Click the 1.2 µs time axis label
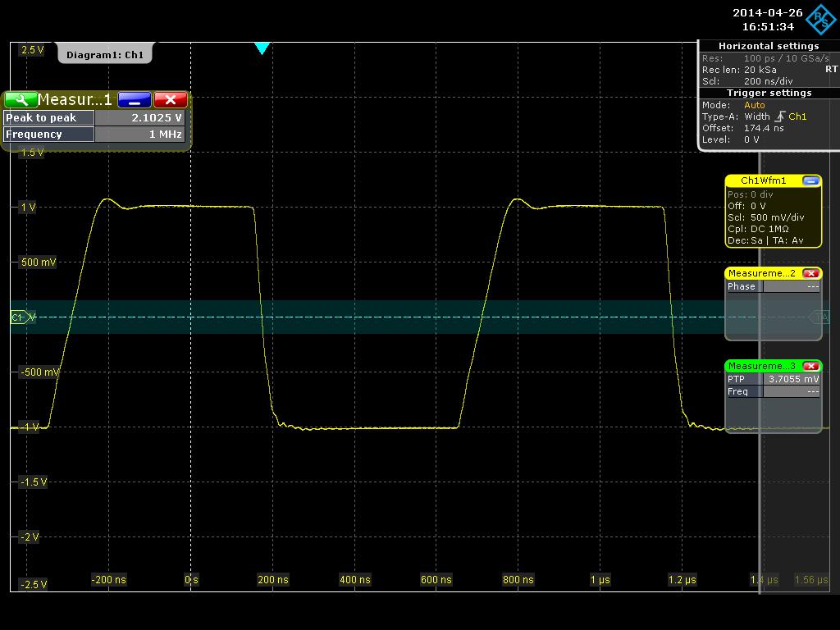The width and height of the screenshot is (840, 630). 682,580
